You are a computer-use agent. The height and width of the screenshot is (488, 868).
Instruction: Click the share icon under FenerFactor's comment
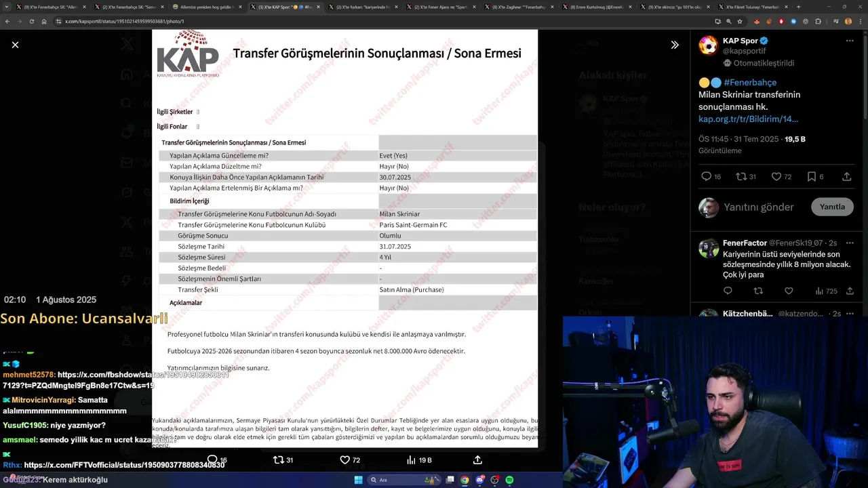(850, 291)
